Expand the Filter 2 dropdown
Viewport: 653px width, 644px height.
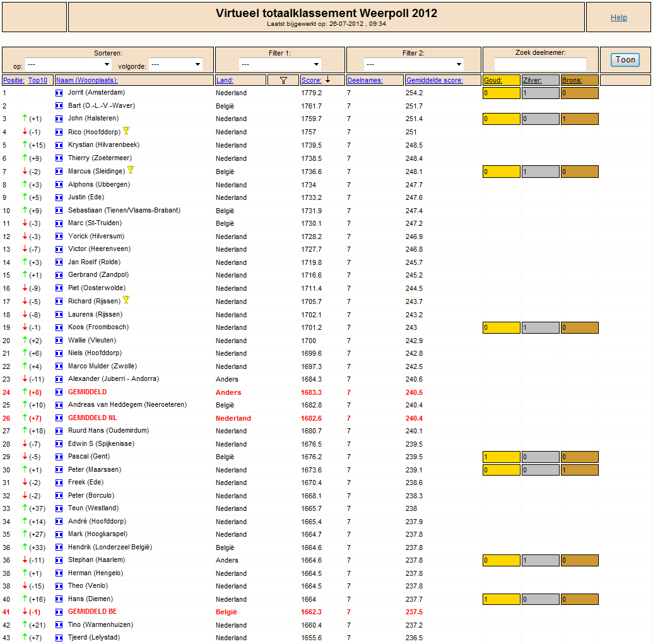[413, 64]
